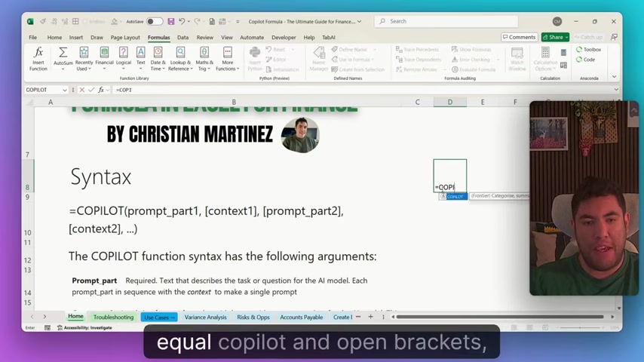The width and height of the screenshot is (644, 362).
Task: Collapse the ribbon with the chevron
Action: coord(614,77)
